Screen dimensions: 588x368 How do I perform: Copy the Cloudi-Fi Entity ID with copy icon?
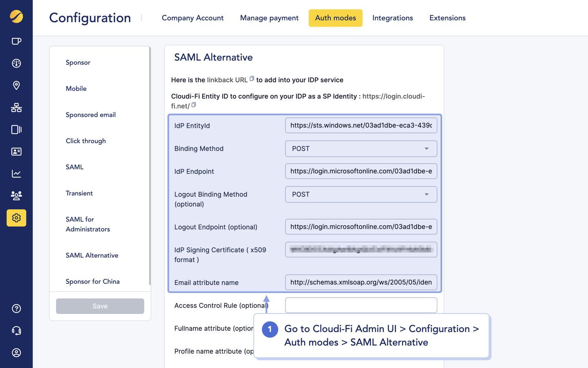[193, 105]
